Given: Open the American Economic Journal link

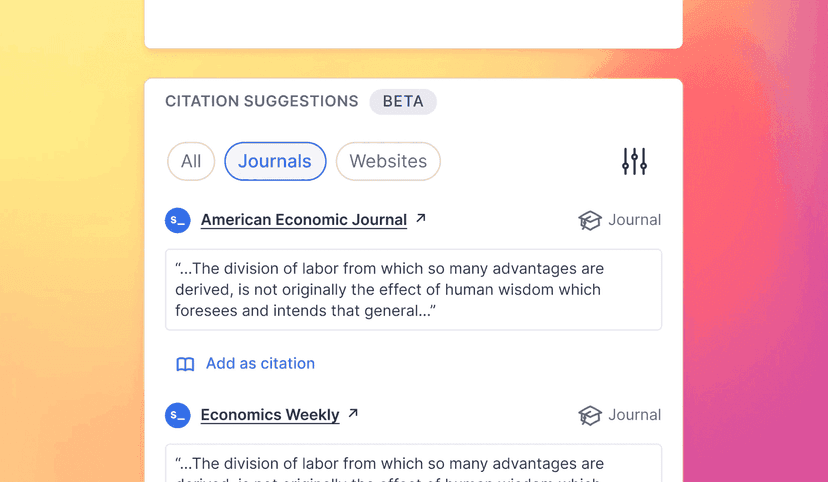Looking at the screenshot, I should (303, 220).
